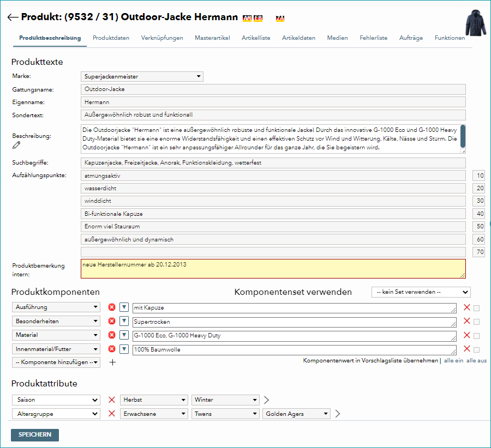Click the 'alle aus' link
The width and height of the screenshot is (491, 448).
coord(476,361)
